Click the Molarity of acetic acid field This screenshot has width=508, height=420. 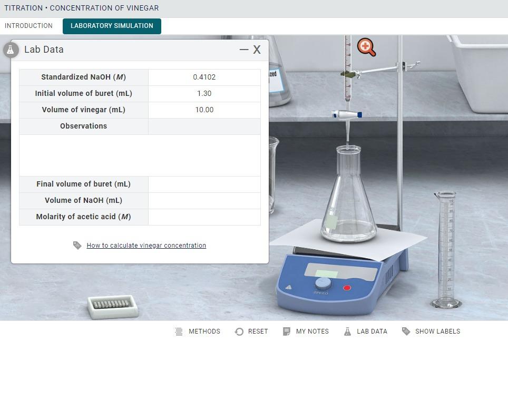[204, 217]
